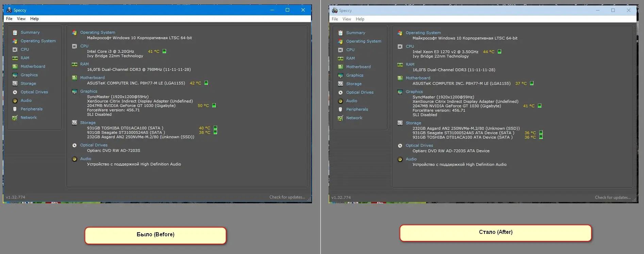Image resolution: width=644 pixels, height=254 pixels.
Task: Select RAM sidebar icon in Core i3 window
Action: pos(15,58)
